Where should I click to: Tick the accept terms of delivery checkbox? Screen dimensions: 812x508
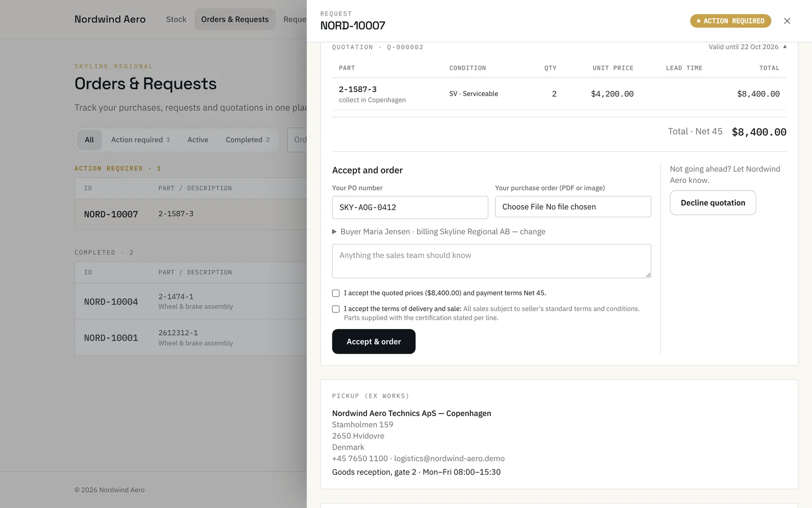[x=336, y=309]
